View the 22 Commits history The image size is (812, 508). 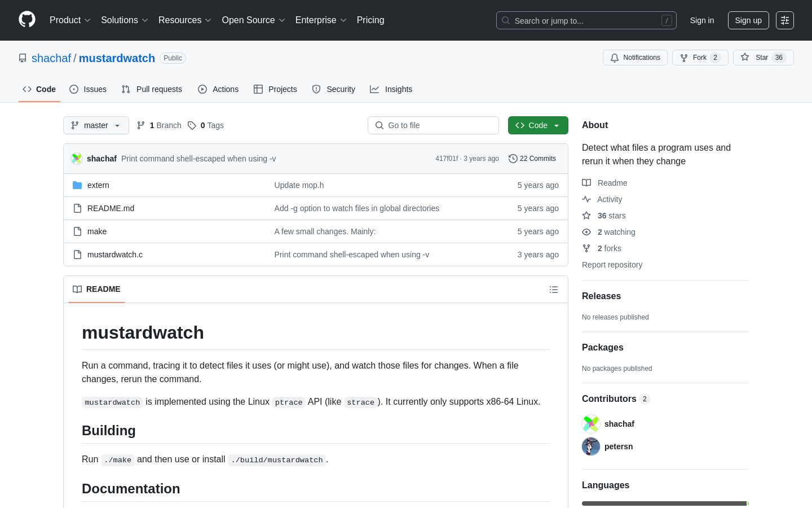[x=532, y=159]
